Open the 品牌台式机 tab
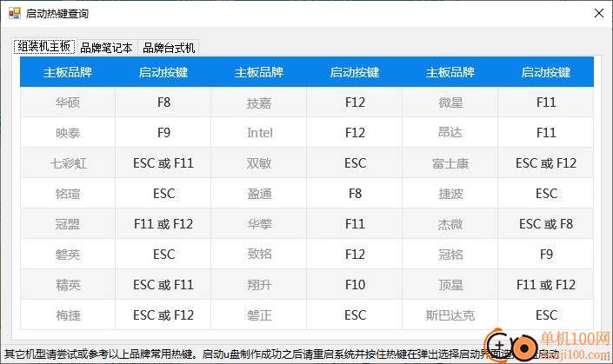 point(169,48)
